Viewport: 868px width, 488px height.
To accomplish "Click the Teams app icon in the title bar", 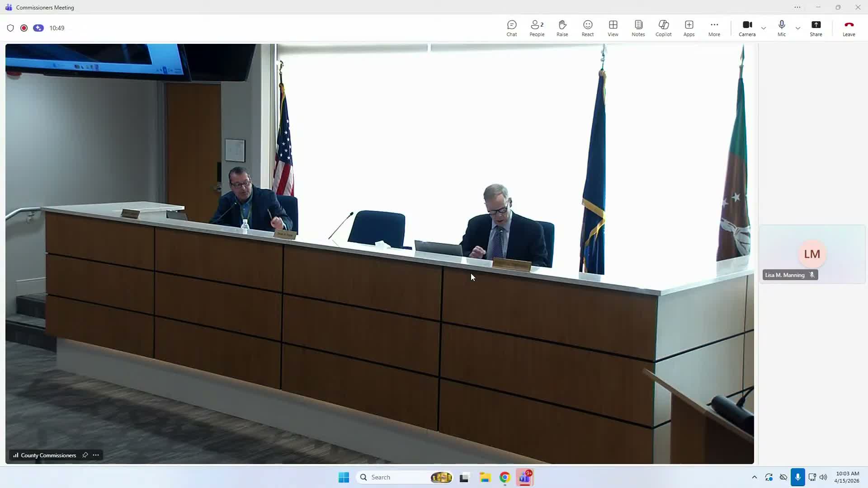I will click(x=9, y=7).
